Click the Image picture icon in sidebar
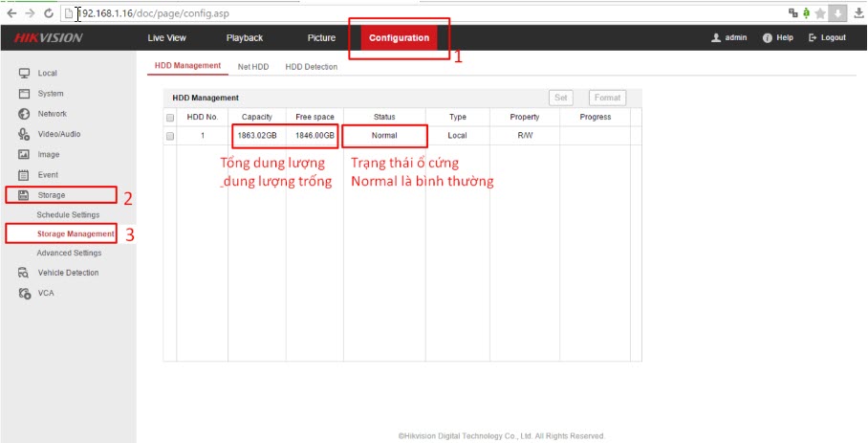The height and width of the screenshot is (443, 868). (x=24, y=155)
